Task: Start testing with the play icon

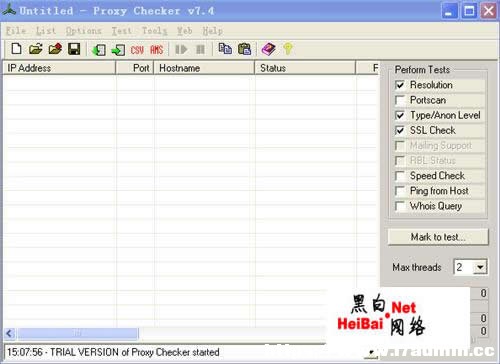Action: (181, 49)
